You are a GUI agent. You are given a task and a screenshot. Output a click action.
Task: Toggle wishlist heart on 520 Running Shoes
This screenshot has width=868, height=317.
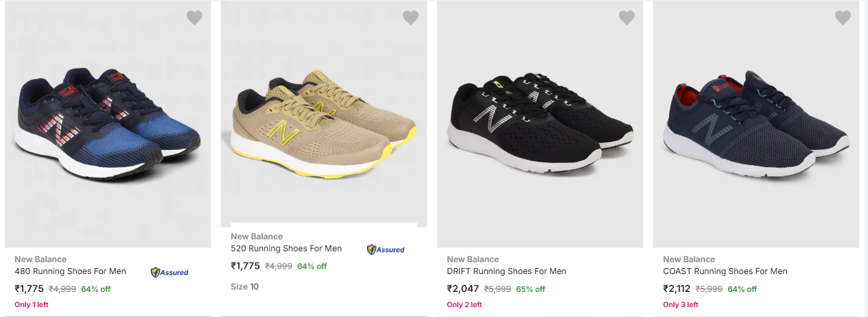coord(411,18)
